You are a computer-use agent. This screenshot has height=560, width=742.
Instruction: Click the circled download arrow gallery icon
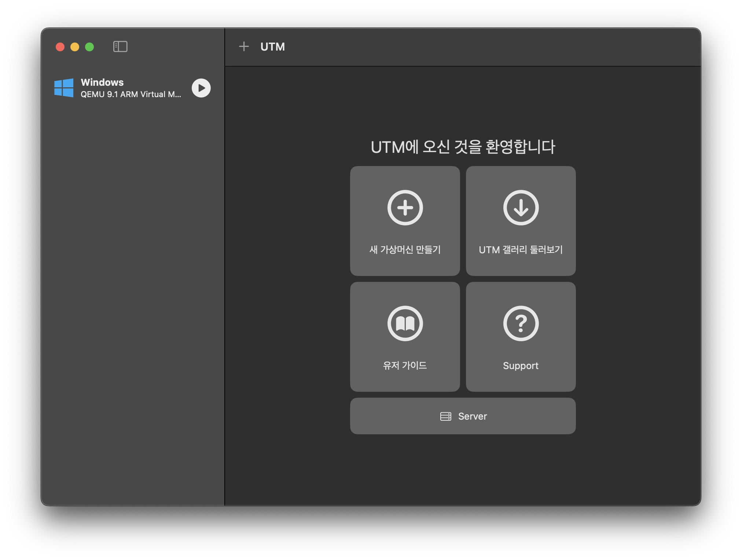pyautogui.click(x=521, y=207)
